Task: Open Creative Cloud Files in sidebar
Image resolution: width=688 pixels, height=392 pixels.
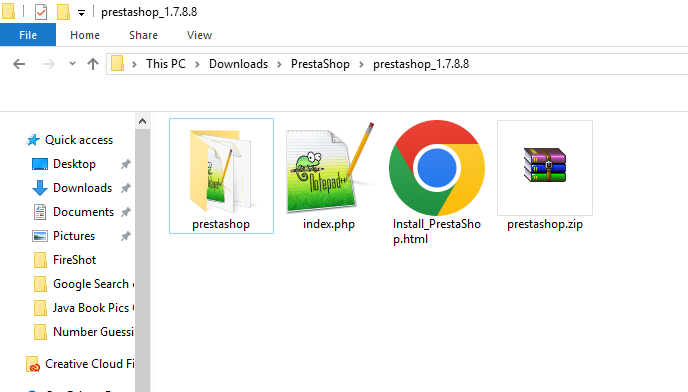Action: click(x=90, y=364)
